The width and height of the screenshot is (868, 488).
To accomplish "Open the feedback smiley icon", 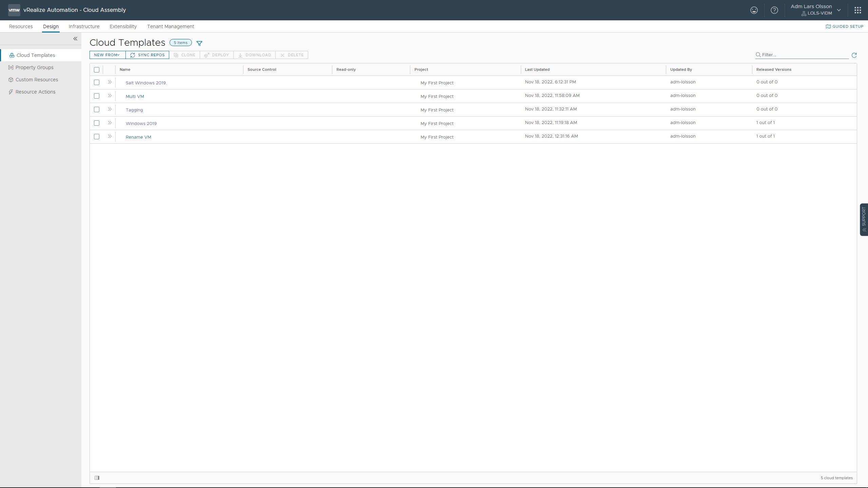I will pyautogui.click(x=754, y=10).
